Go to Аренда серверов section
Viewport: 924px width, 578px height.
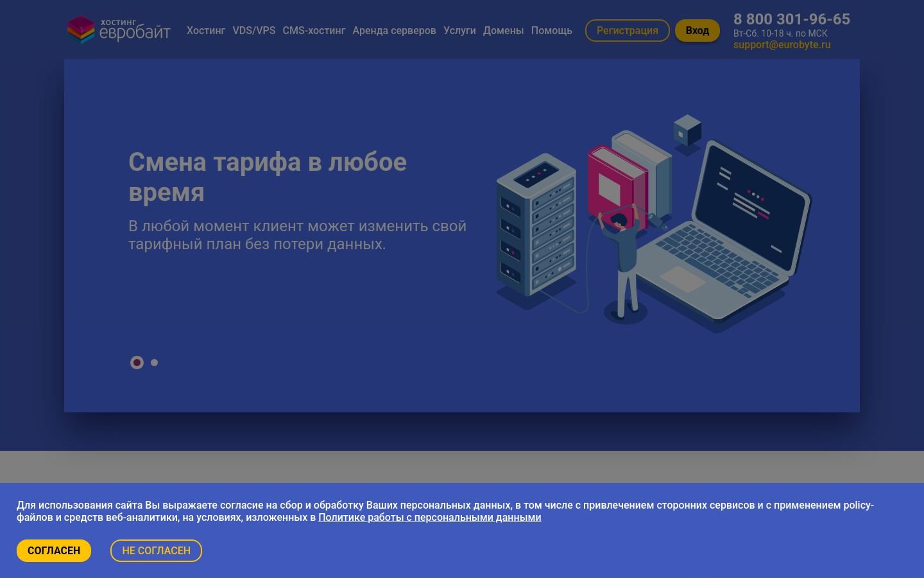click(x=394, y=30)
